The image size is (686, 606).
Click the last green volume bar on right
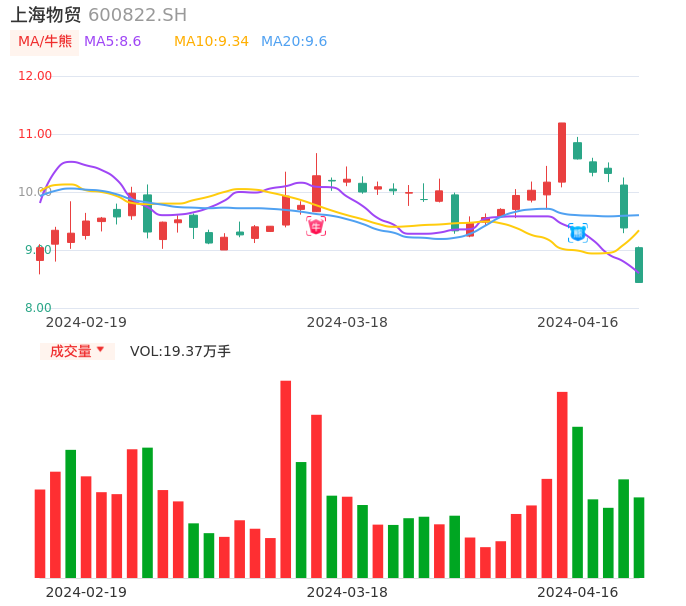pyautogui.click(x=639, y=537)
